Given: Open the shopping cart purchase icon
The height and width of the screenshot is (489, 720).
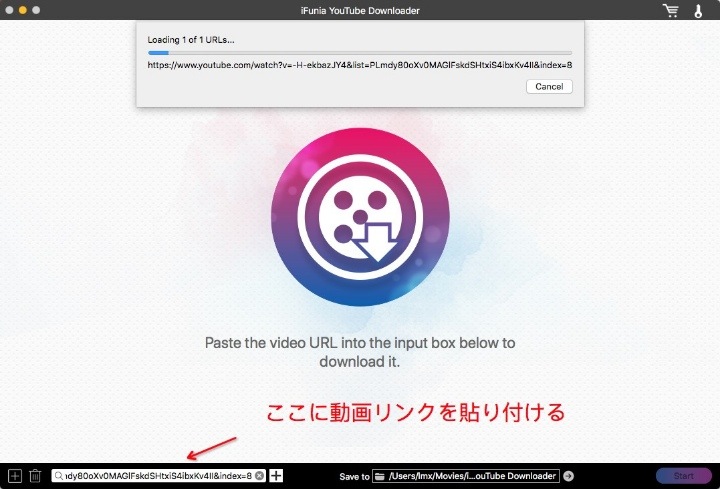Looking at the screenshot, I should [x=670, y=10].
